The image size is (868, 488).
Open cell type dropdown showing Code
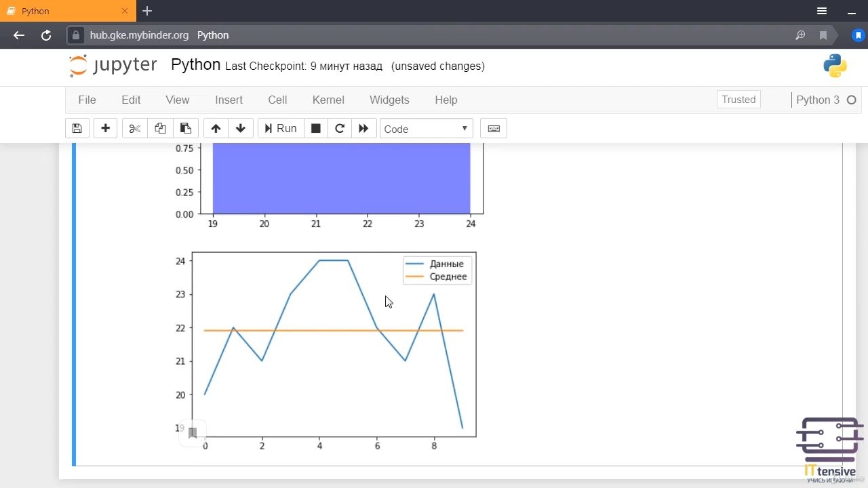pos(426,129)
